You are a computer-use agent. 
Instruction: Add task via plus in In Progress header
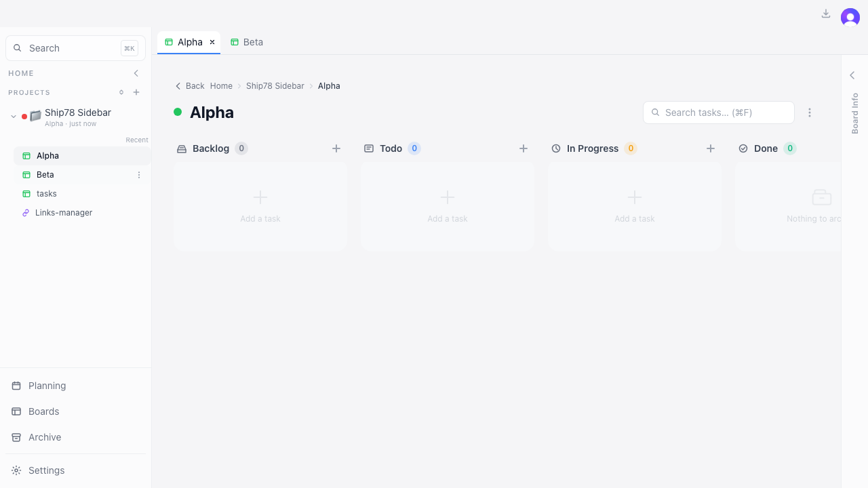(x=711, y=148)
